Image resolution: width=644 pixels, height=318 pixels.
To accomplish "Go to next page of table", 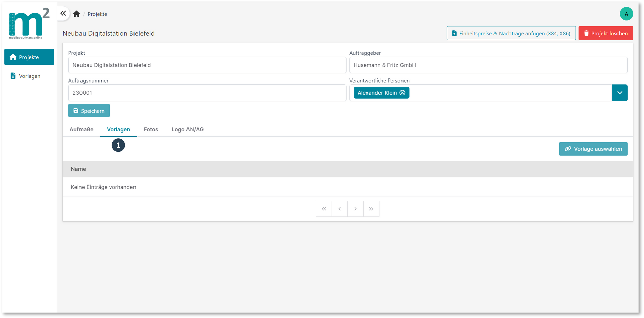I will point(356,209).
